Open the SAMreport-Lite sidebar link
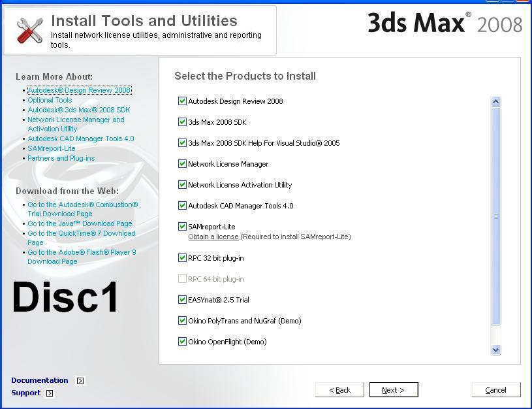This screenshot has width=532, height=409. click(52, 148)
